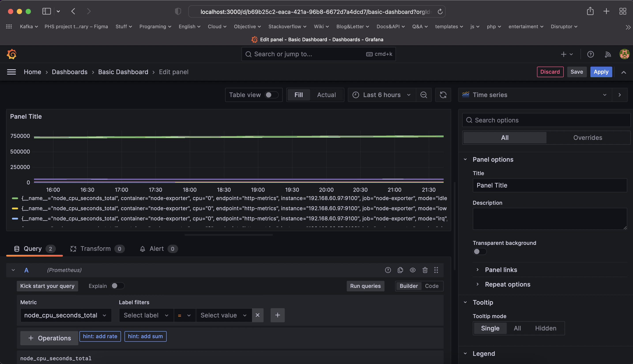This screenshot has height=364, width=633.
Task: Click the zoom out time range icon
Action: coord(424,95)
